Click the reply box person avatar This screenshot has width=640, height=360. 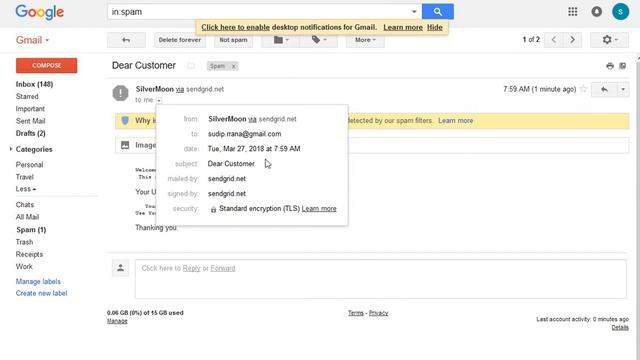click(120, 268)
